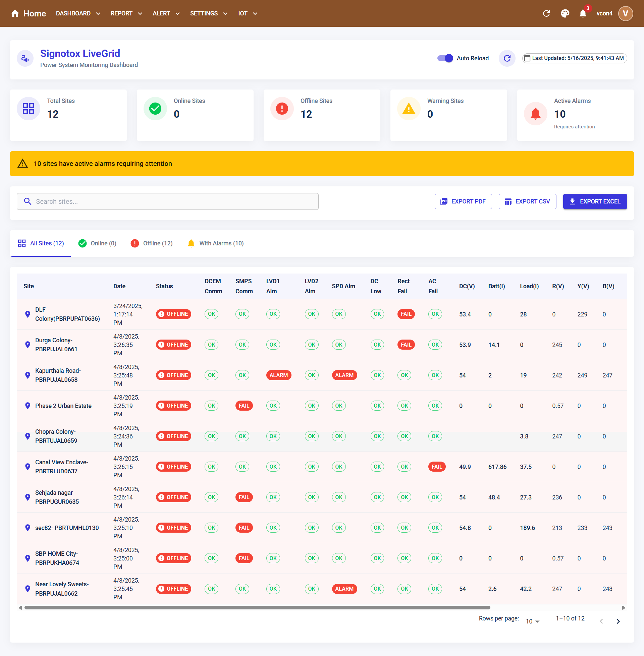The width and height of the screenshot is (644, 656).
Task: Click the Signotox LiveGrid logo icon
Action: click(25, 58)
